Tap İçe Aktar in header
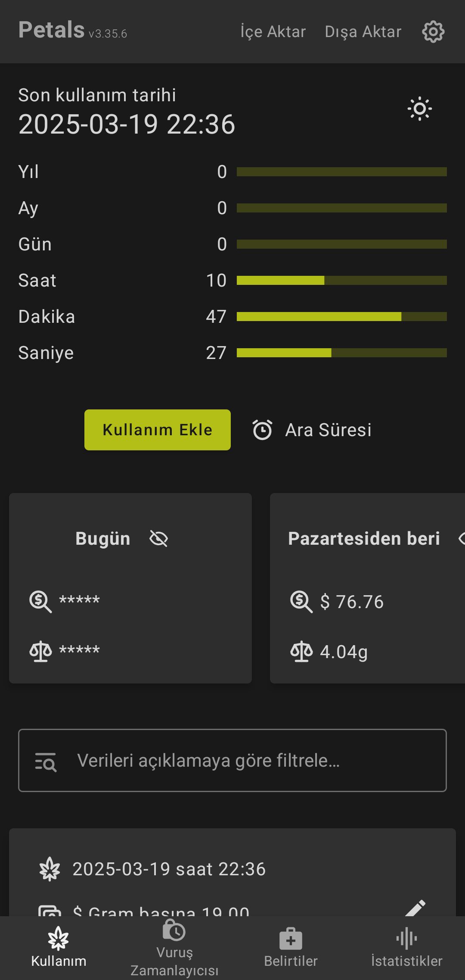This screenshot has width=465, height=980. (x=273, y=32)
